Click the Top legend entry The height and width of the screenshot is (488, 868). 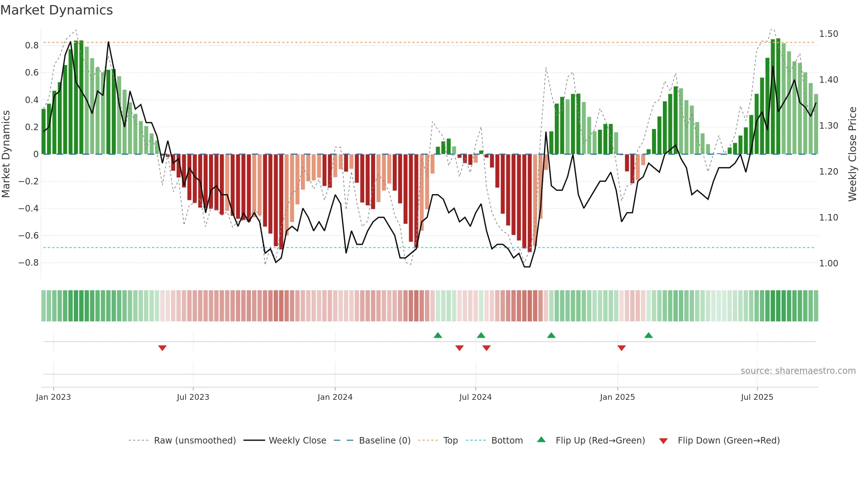click(438, 440)
